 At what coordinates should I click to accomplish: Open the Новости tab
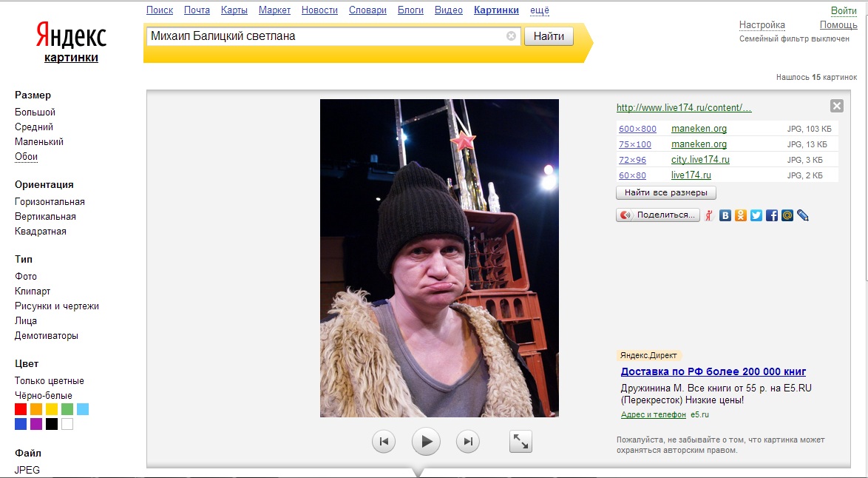coord(319,10)
